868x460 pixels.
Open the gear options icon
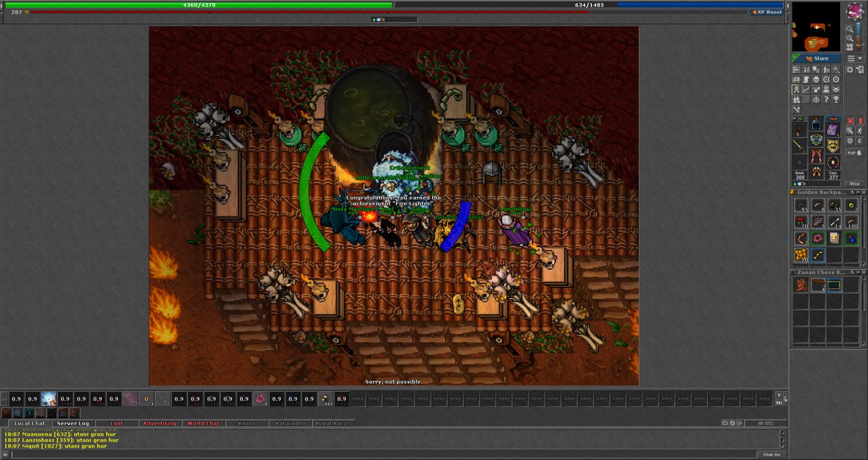pos(849,69)
